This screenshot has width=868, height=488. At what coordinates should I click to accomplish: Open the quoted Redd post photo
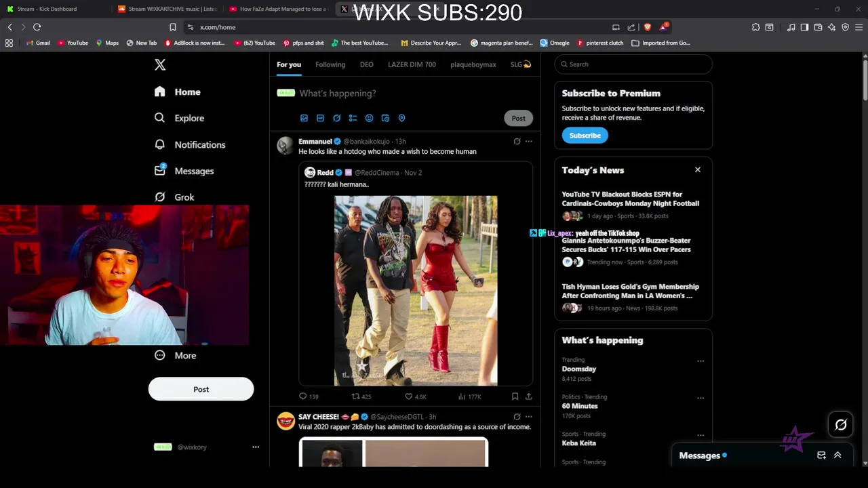click(416, 291)
